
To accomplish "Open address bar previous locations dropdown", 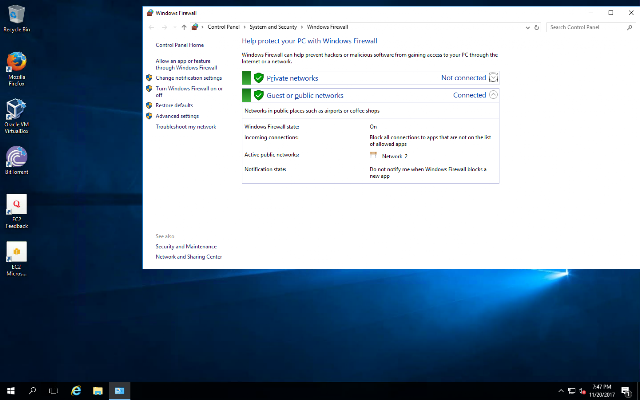I will point(527,27).
